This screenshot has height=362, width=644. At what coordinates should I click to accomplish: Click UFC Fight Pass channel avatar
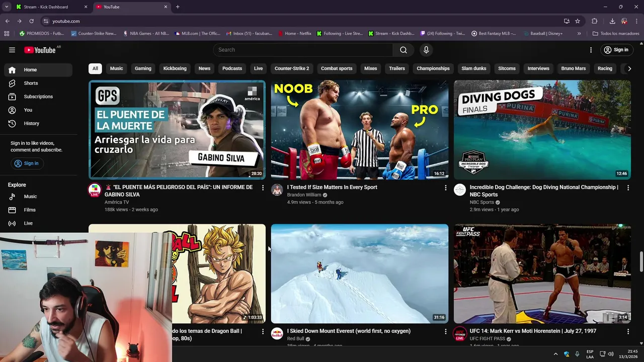(x=460, y=333)
